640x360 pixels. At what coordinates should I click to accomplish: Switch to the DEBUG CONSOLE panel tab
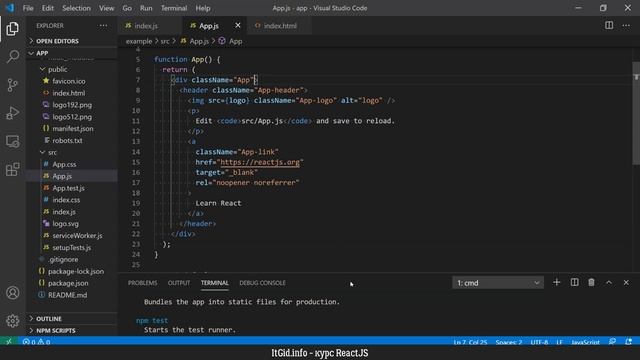(x=262, y=283)
